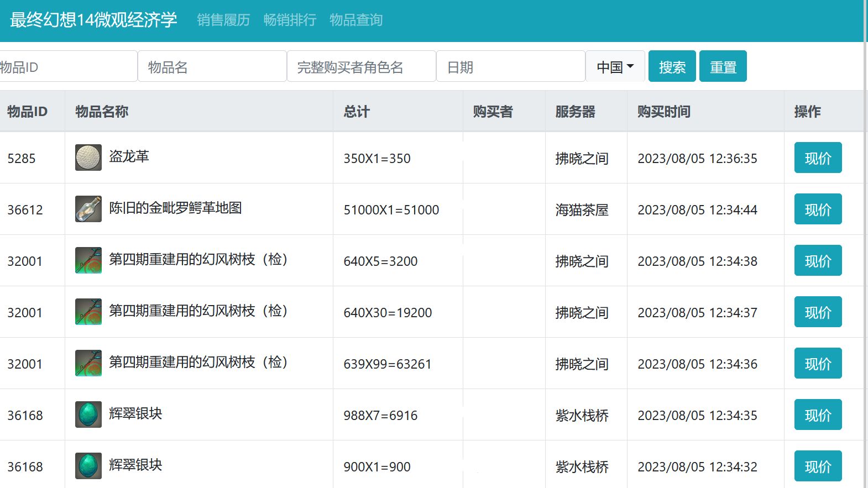Open the 畅销排行 navigation tab
The height and width of the screenshot is (488, 868).
(290, 20)
